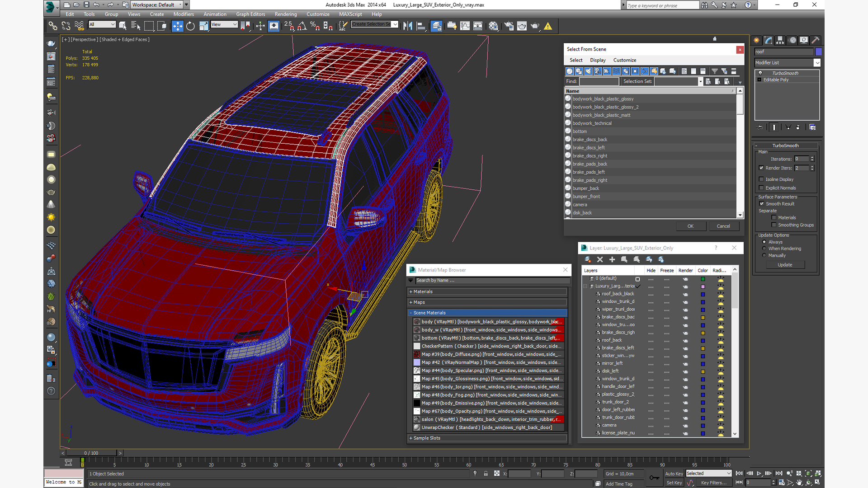Image resolution: width=868 pixels, height=488 pixels.
Task: Open the Curve Editor toolbar icon
Action: (464, 26)
